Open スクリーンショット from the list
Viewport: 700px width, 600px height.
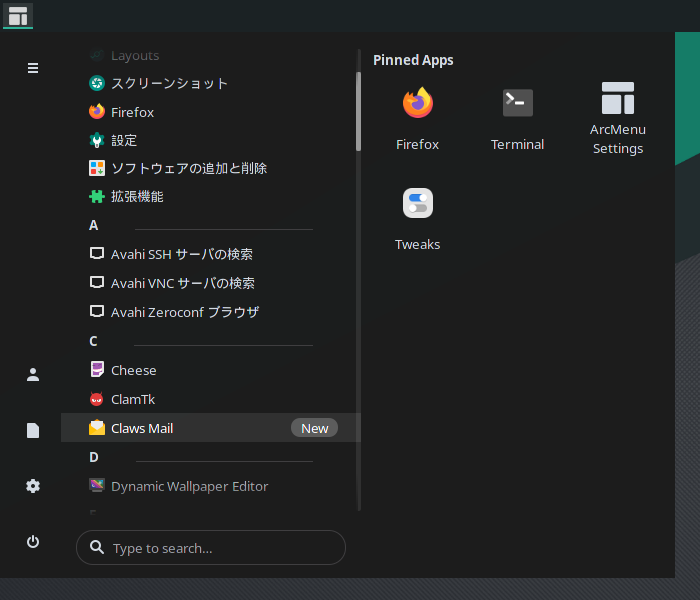(x=210, y=83)
